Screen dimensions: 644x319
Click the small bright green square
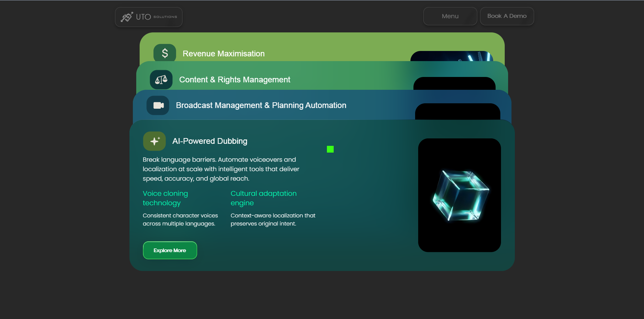(330, 149)
